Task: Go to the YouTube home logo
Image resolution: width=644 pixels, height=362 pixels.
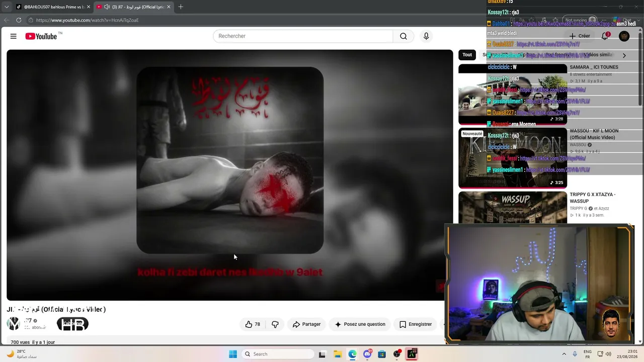Action: click(x=41, y=36)
